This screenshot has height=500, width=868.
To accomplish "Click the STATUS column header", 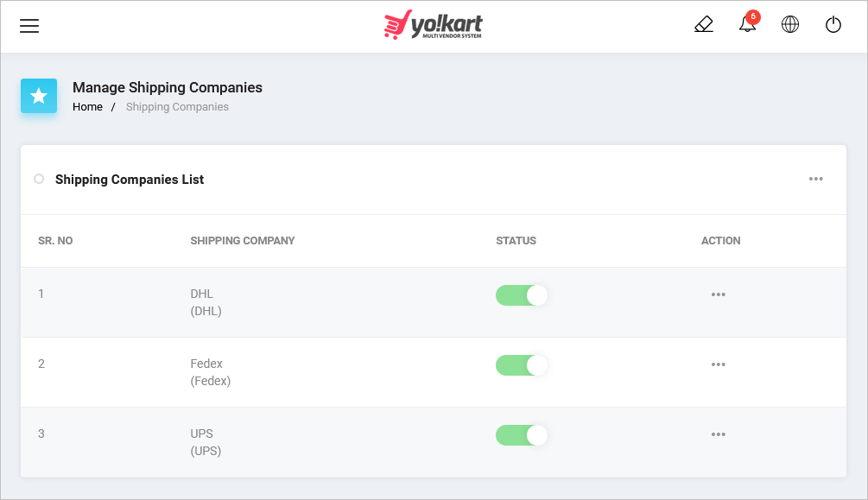I will [516, 241].
